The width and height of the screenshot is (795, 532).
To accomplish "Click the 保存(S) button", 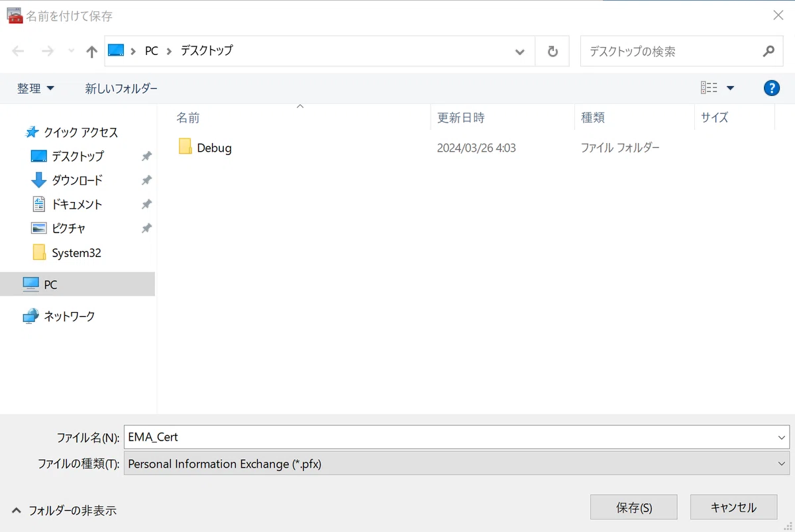I will coord(634,507).
